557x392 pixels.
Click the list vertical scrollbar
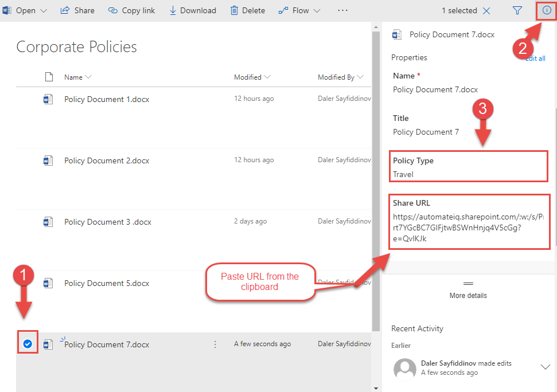(376, 181)
